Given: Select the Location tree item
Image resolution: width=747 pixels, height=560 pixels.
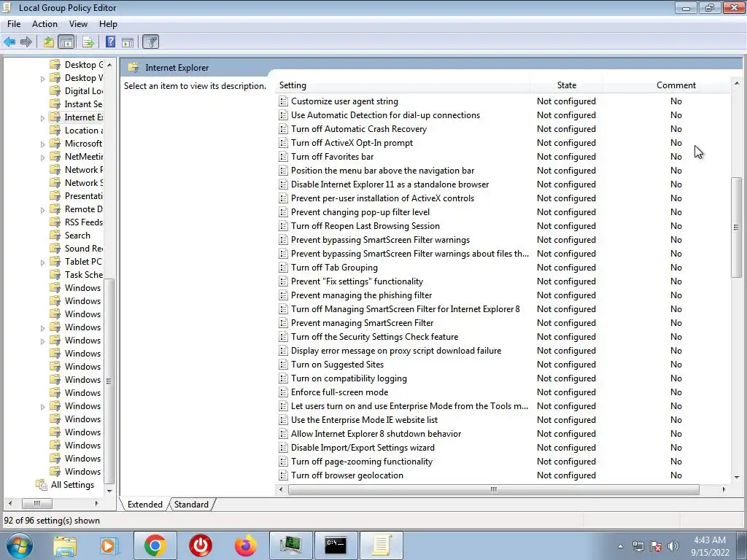Looking at the screenshot, I should [x=83, y=131].
